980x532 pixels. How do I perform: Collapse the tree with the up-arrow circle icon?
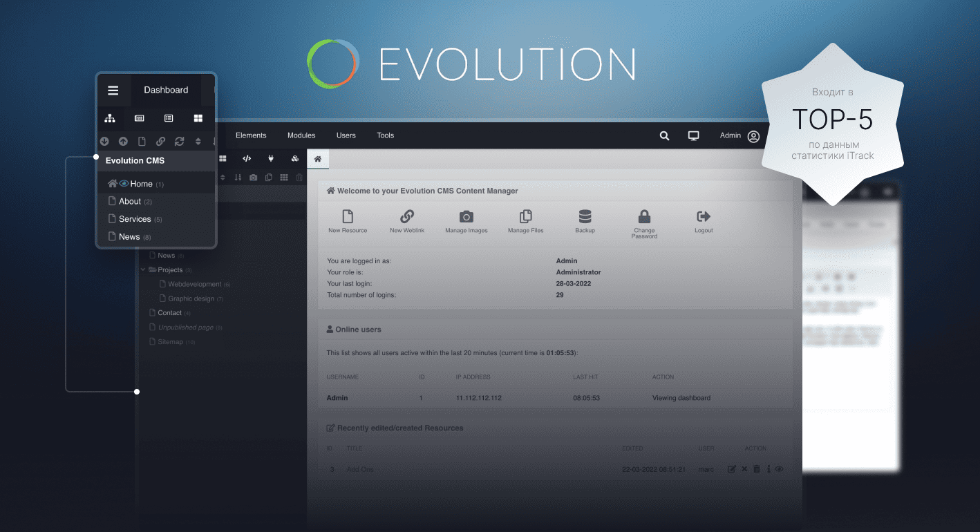tap(123, 141)
